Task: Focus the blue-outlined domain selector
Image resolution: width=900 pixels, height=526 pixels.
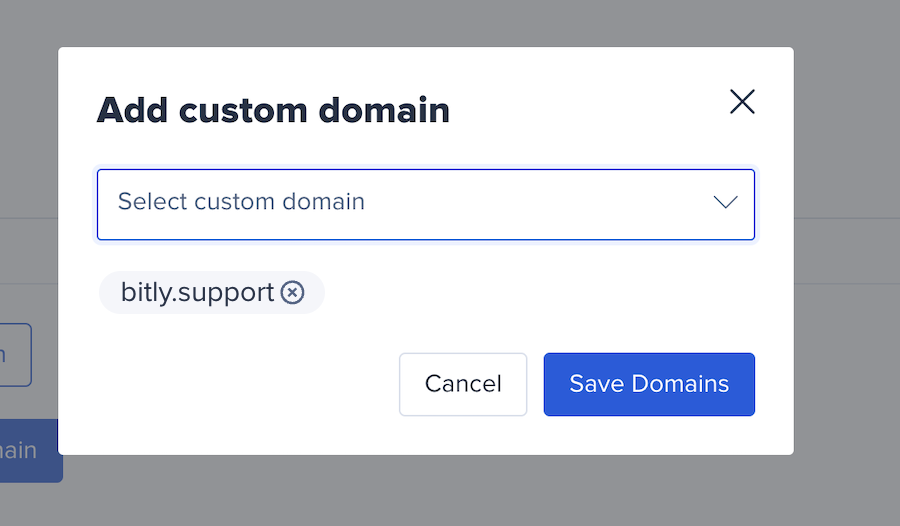Action: tap(426, 204)
